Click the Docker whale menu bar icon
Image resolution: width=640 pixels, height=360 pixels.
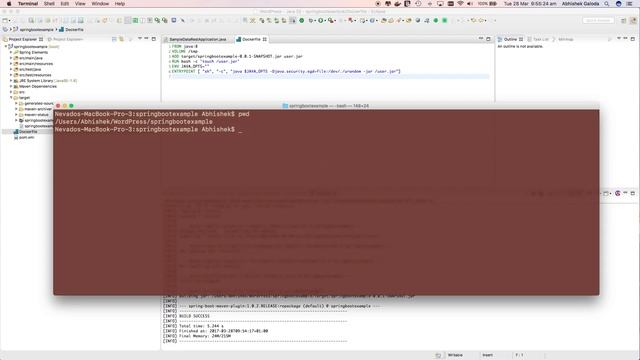(398, 4)
